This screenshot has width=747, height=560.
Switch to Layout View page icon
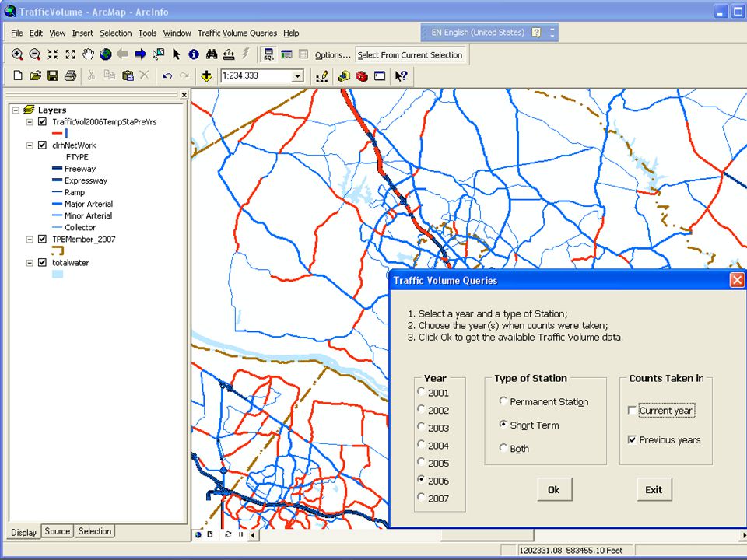coord(210,534)
